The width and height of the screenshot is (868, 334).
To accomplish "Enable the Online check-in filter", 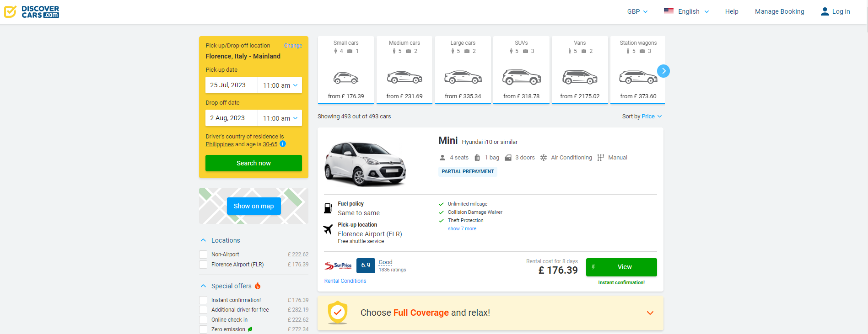I will pos(203,320).
